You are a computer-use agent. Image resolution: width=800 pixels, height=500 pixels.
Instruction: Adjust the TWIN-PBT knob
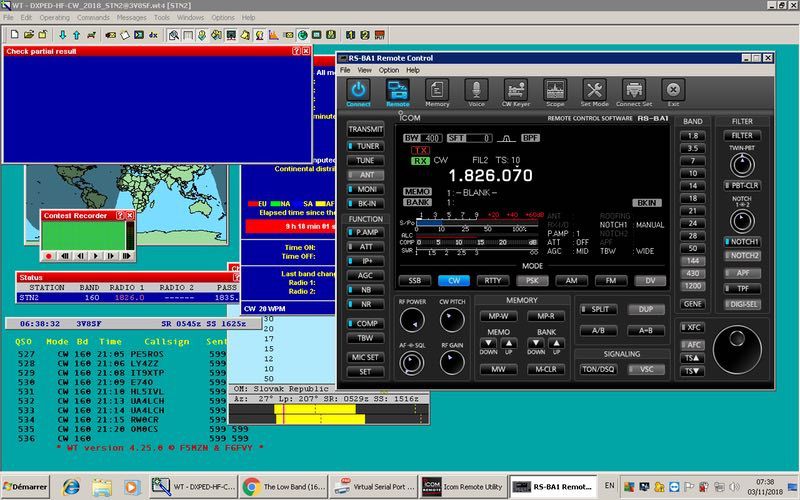click(x=742, y=165)
